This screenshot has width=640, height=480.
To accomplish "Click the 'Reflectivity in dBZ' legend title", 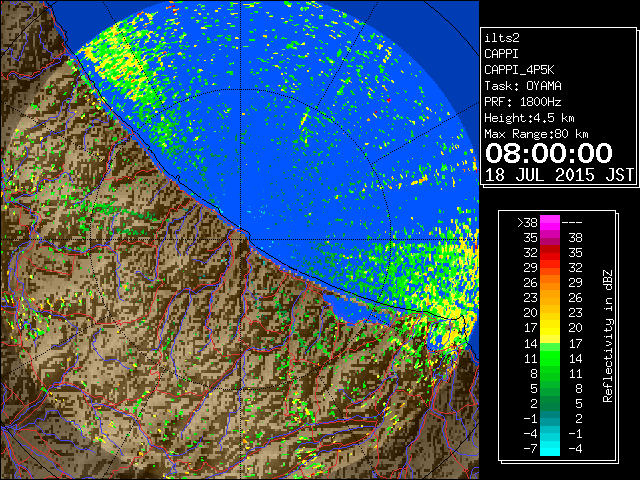I will click(608, 336).
